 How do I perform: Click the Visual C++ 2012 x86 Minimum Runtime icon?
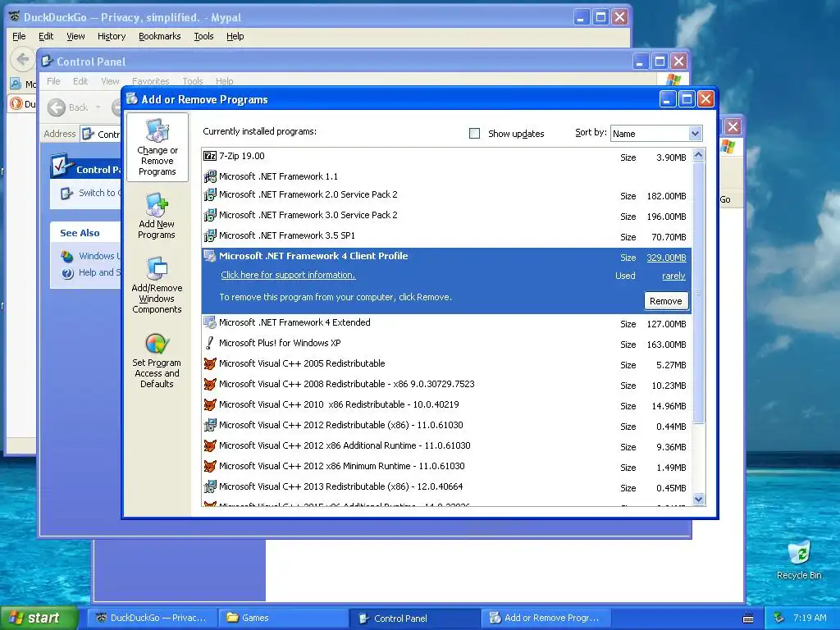210,466
